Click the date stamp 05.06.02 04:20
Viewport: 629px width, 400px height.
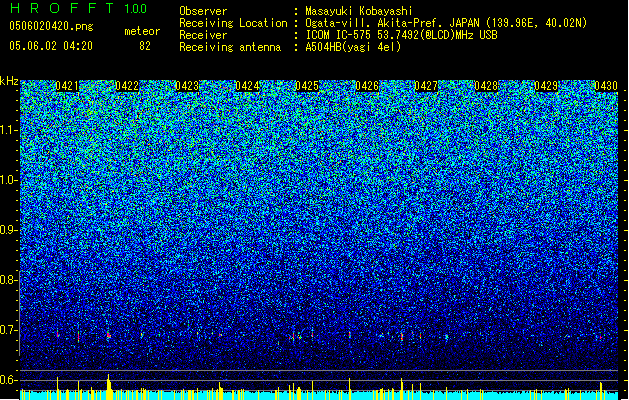click(51, 46)
